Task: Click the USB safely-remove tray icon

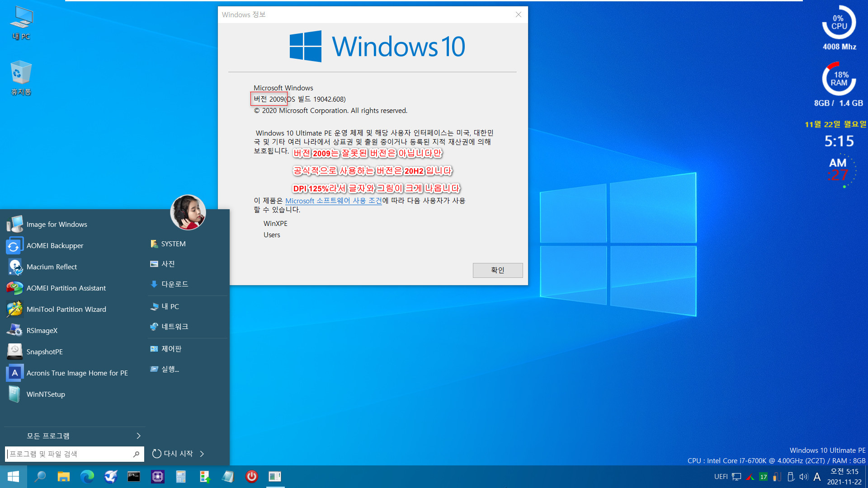Action: click(791, 477)
